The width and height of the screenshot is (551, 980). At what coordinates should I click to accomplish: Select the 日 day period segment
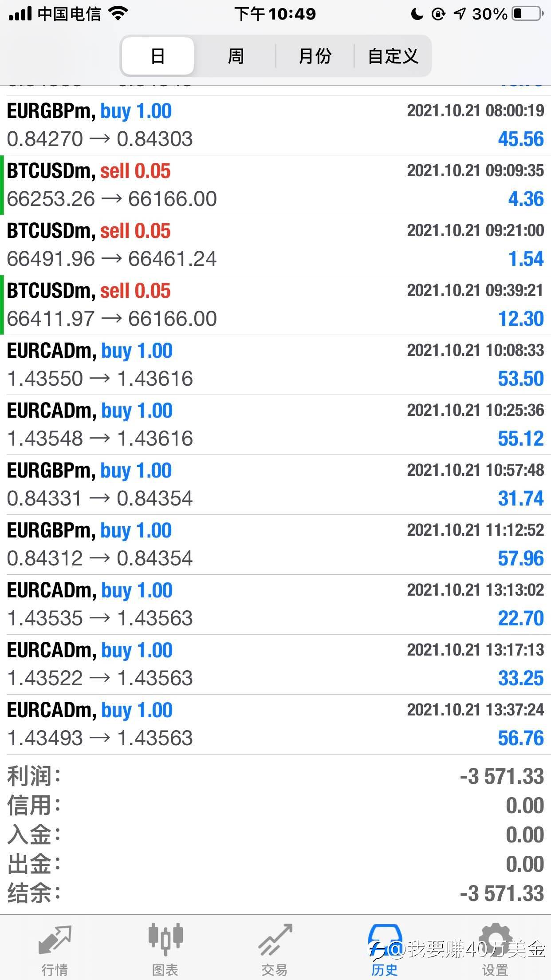[158, 56]
